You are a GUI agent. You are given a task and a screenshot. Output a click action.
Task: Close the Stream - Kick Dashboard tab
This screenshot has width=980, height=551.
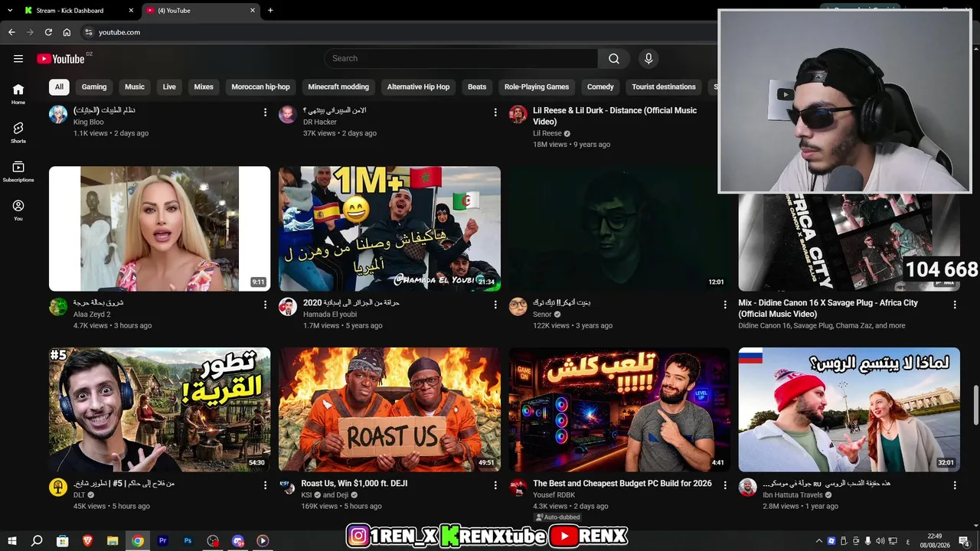pos(131,11)
